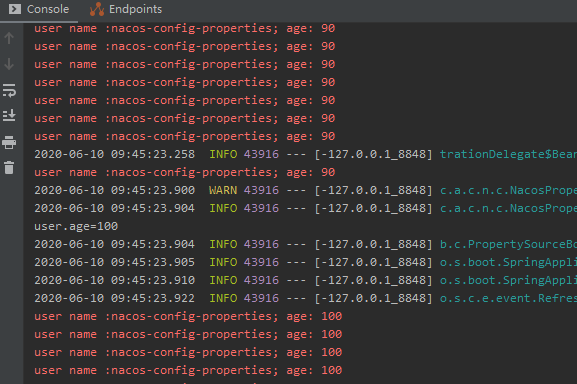This screenshot has height=384, width=577.
Task: Toggle Soft-Wrap for console output
Action: pyautogui.click(x=9, y=90)
